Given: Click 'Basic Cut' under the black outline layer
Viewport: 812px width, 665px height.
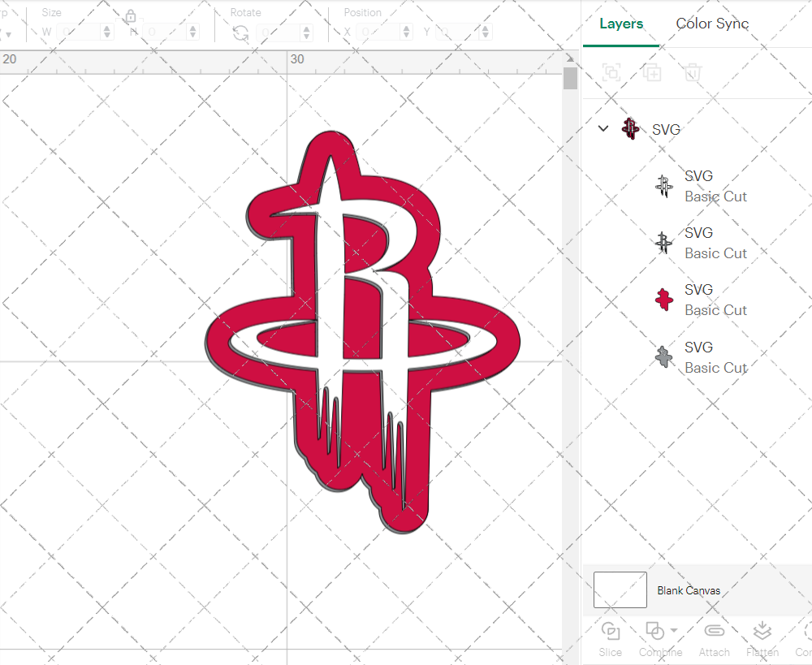Looking at the screenshot, I should click(715, 253).
